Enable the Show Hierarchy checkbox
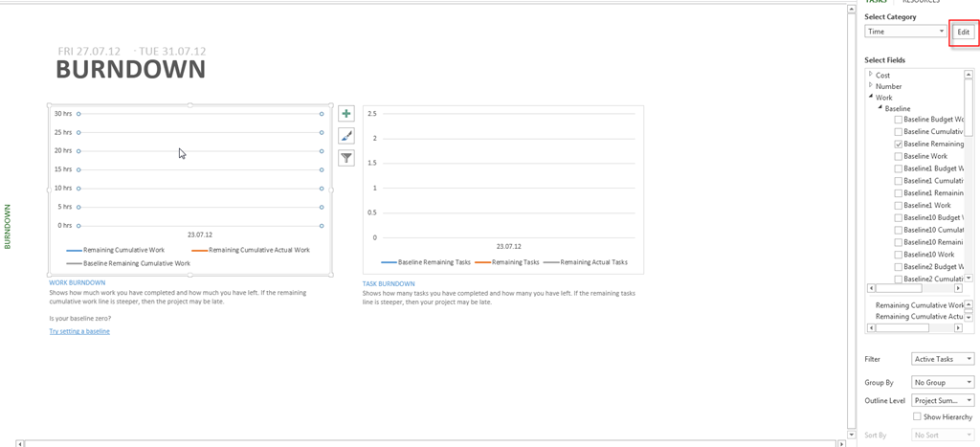This screenshot has height=447, width=980. click(x=917, y=417)
